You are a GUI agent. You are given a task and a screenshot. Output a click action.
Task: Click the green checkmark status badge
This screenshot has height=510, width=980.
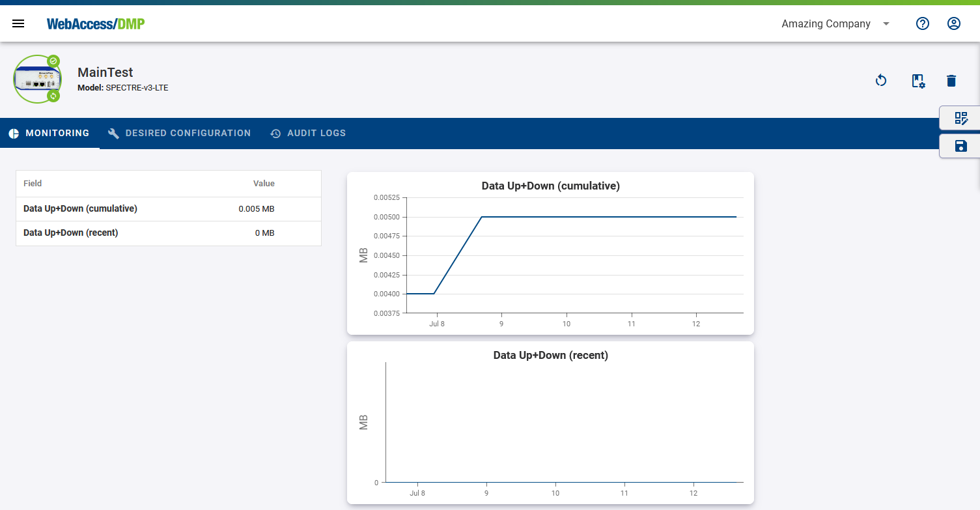53,61
